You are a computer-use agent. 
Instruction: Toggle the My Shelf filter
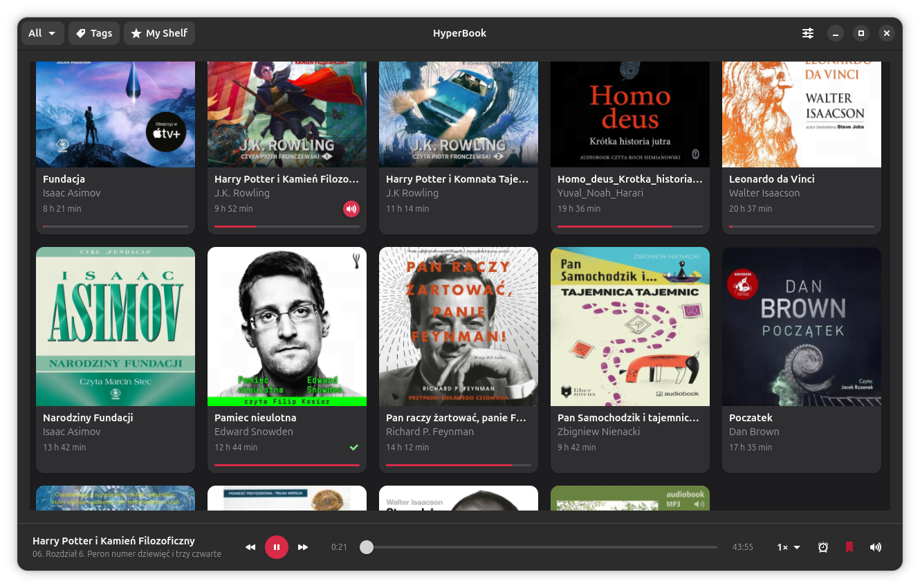tap(159, 33)
